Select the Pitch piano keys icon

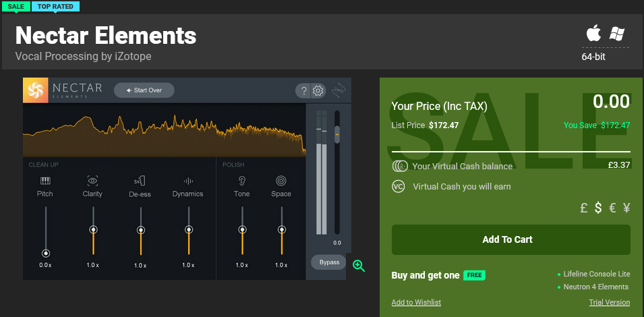tap(45, 181)
